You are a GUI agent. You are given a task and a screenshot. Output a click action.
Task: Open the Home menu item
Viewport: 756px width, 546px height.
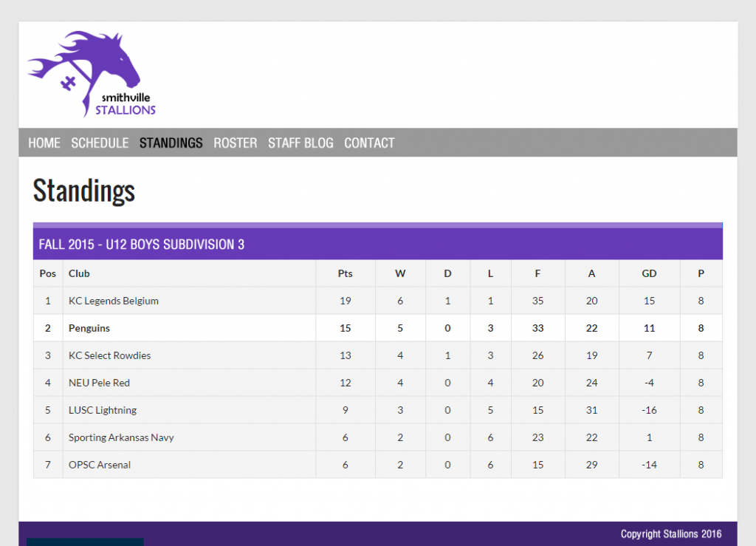coord(44,143)
